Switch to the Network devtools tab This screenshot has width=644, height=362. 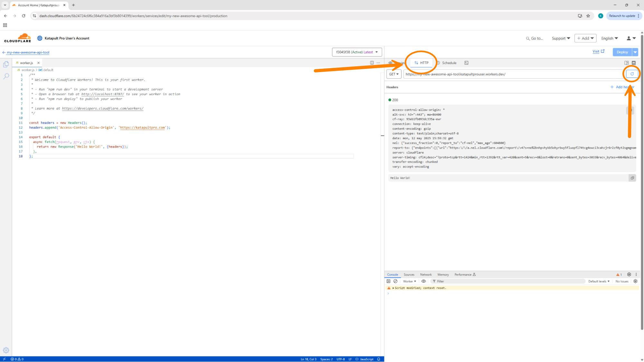[x=426, y=274]
